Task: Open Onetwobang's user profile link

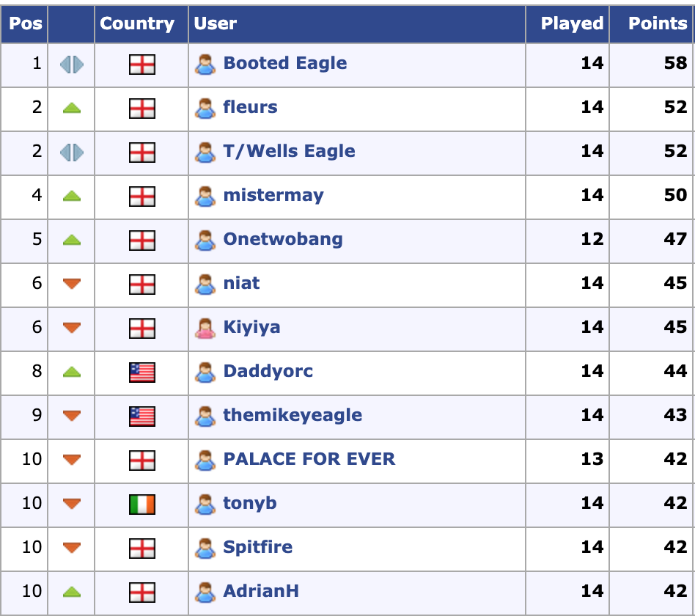Action: point(282,239)
